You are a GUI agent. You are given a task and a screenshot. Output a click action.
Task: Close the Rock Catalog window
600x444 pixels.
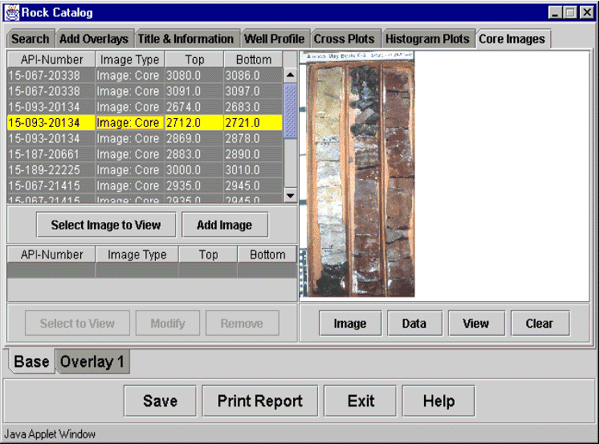point(587,13)
